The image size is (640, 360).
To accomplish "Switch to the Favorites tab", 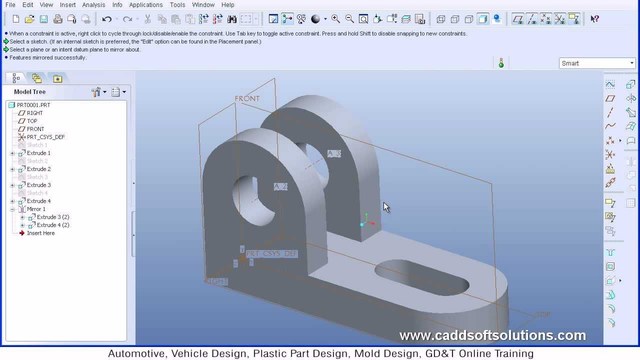I will tap(58, 78).
